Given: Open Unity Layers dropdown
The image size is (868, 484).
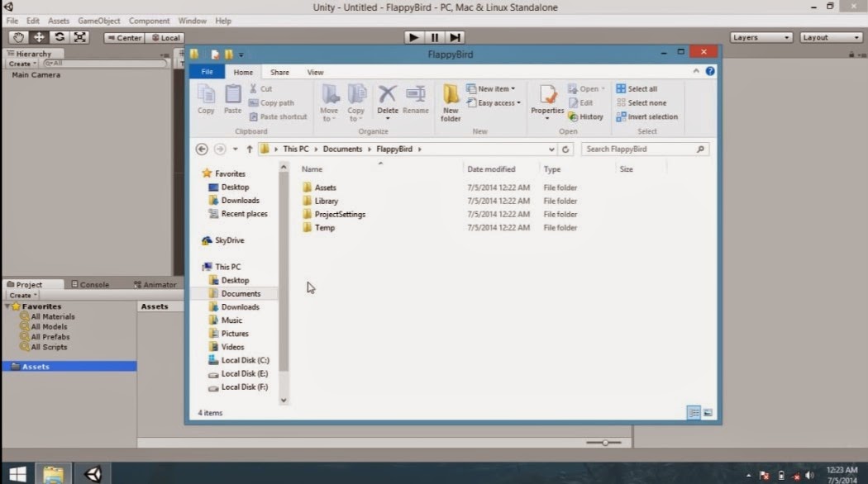Looking at the screenshot, I should (x=761, y=38).
